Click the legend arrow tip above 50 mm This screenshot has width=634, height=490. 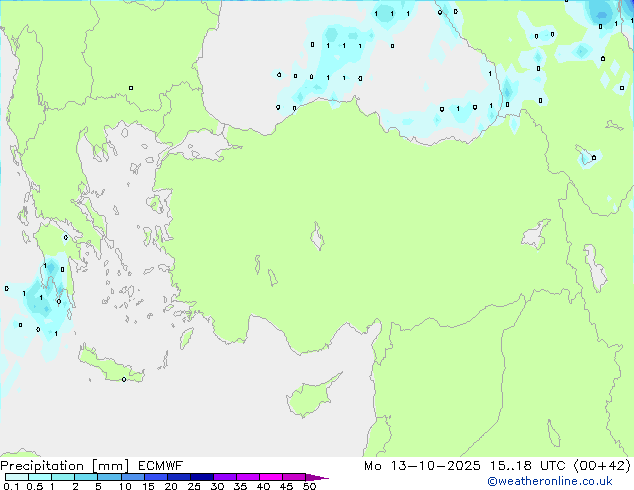pyautogui.click(x=317, y=477)
